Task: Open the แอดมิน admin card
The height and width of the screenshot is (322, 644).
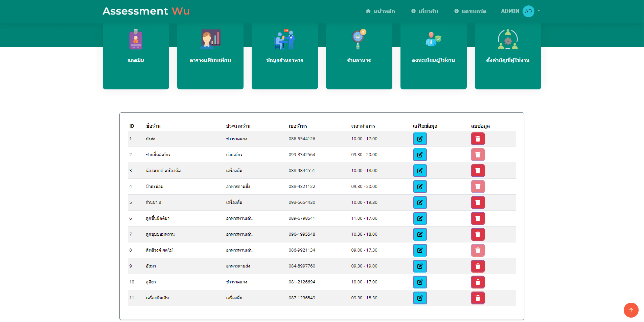Action: (136, 56)
